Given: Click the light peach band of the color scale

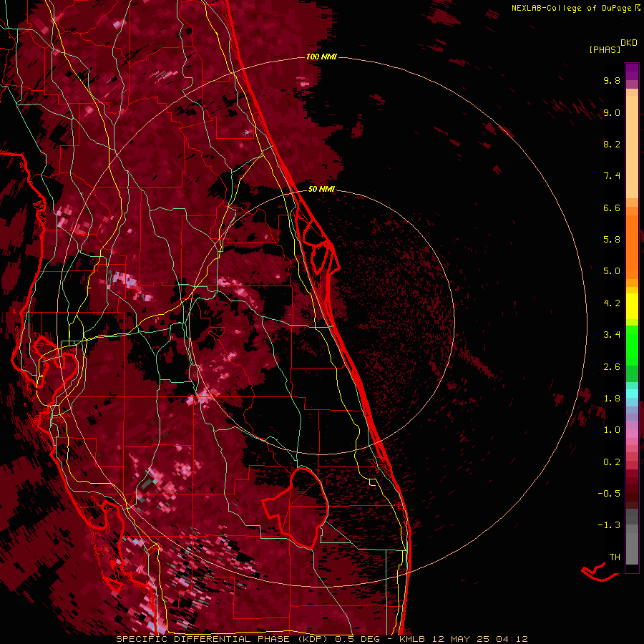Looking at the screenshot, I should click(x=632, y=147).
